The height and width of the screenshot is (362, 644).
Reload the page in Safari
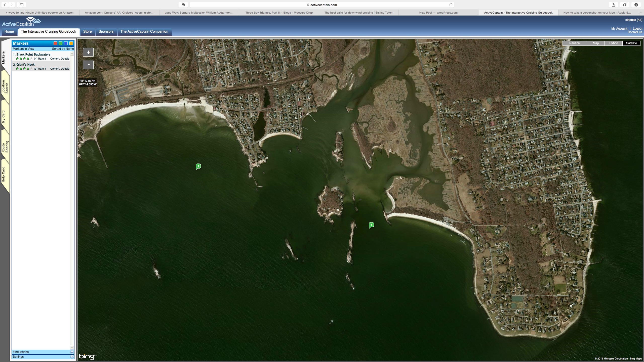(x=451, y=5)
